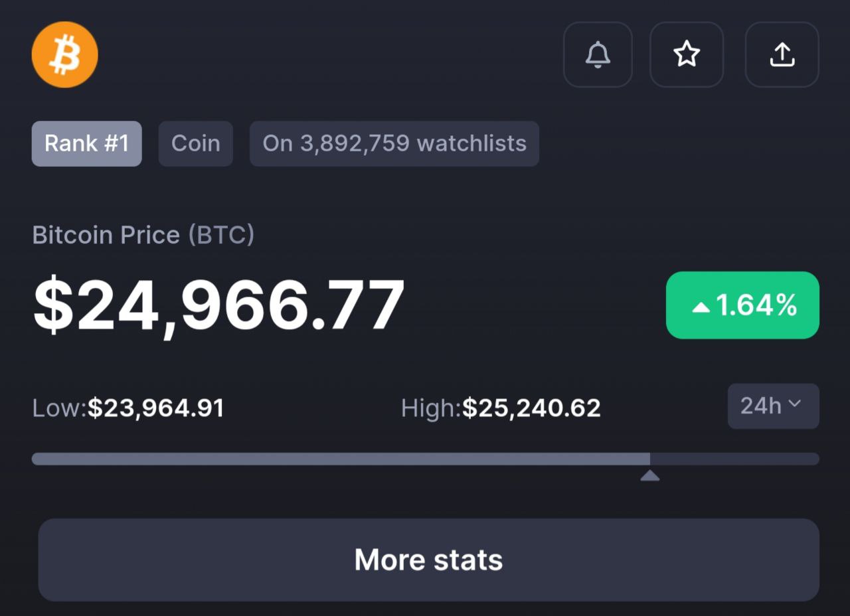Open price alerts with the bell icon

pyautogui.click(x=598, y=54)
